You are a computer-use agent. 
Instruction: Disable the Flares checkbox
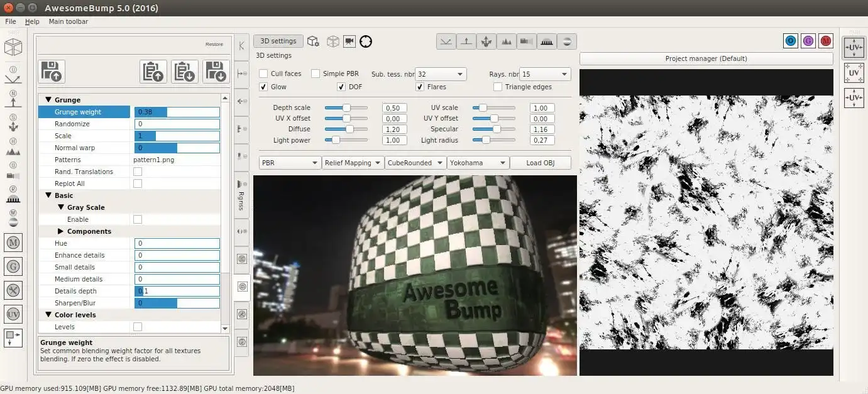click(420, 87)
